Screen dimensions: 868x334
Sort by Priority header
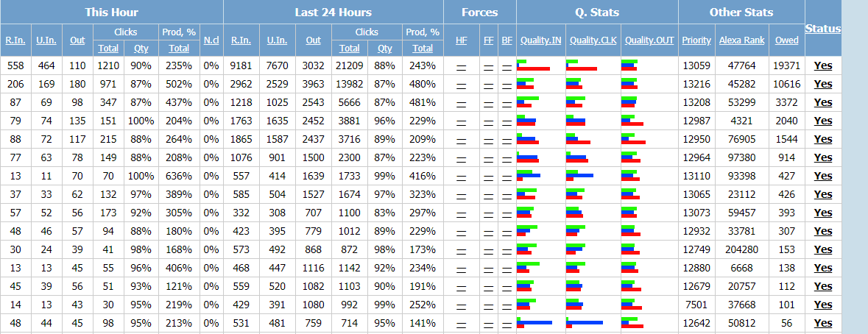point(696,40)
